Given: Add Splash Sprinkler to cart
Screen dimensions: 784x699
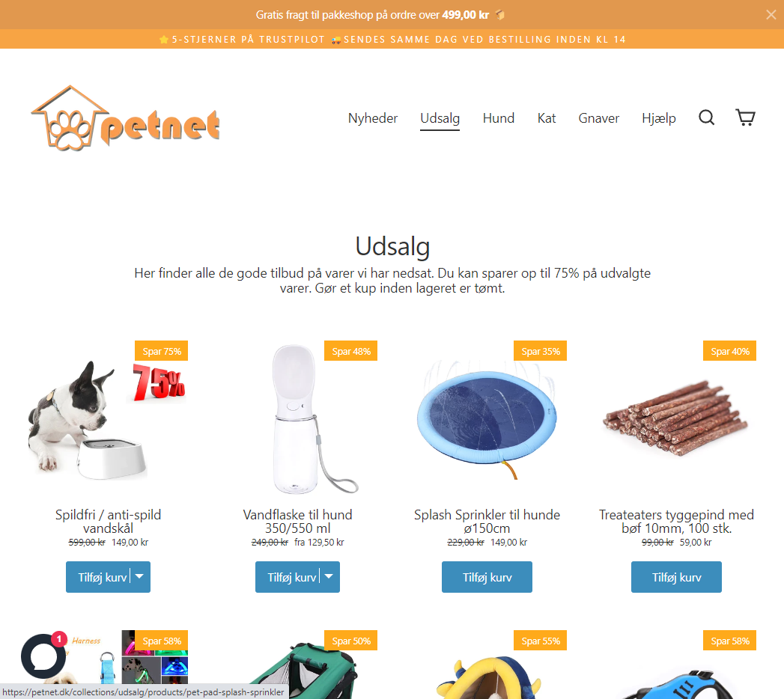Looking at the screenshot, I should point(487,577).
